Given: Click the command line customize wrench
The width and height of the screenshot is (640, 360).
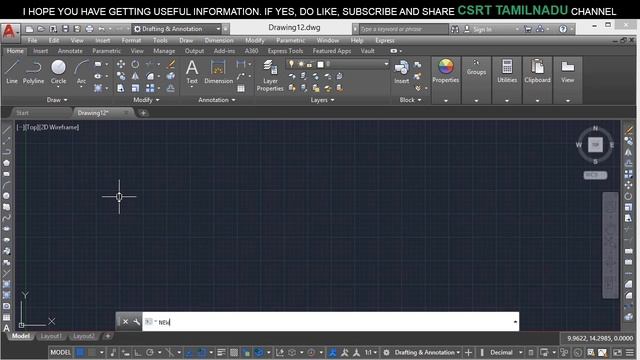Looking at the screenshot, I should pyautogui.click(x=136, y=322).
